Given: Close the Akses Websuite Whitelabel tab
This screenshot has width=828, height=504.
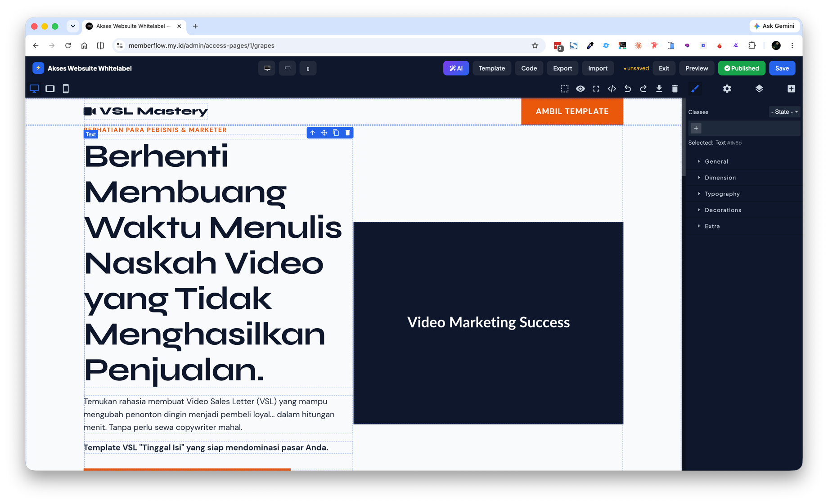Looking at the screenshot, I should pos(179,26).
